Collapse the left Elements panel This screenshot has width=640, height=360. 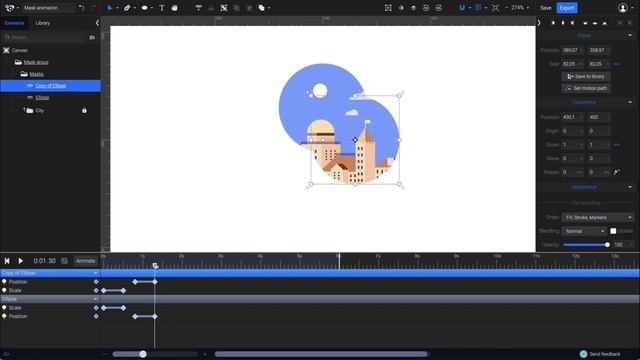tap(97, 23)
